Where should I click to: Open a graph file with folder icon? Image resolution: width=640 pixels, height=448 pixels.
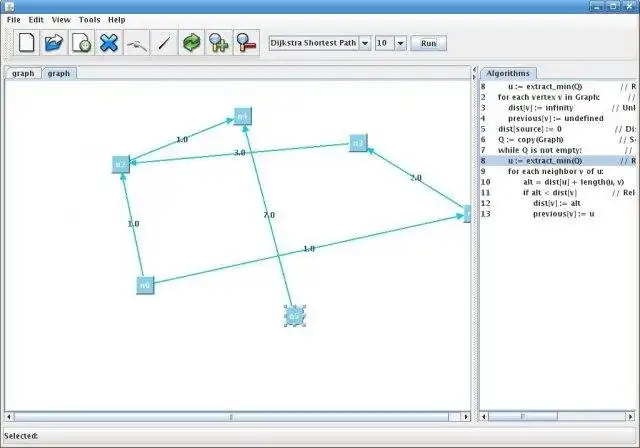54,43
